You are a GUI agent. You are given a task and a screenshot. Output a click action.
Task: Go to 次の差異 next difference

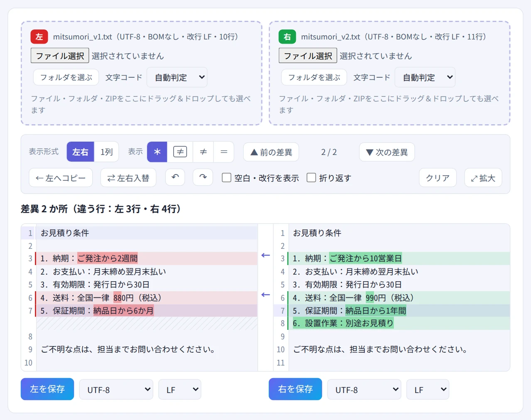click(387, 152)
